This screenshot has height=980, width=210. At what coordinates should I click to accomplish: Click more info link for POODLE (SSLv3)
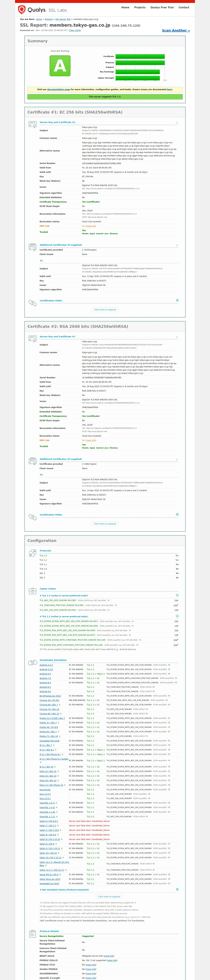click(112, 960)
